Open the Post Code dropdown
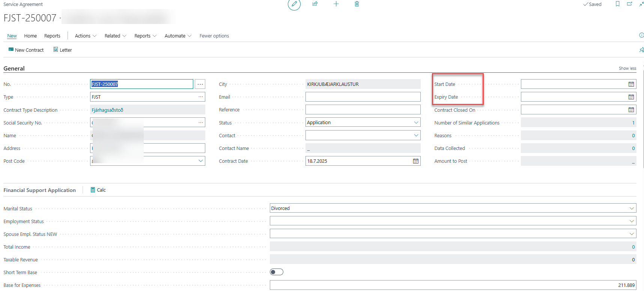Screen dimensions: 644x291 pos(201,161)
